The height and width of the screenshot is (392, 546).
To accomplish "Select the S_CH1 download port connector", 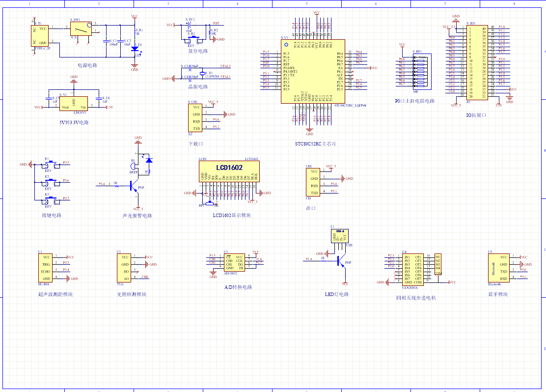I will pyautogui.click(x=196, y=118).
